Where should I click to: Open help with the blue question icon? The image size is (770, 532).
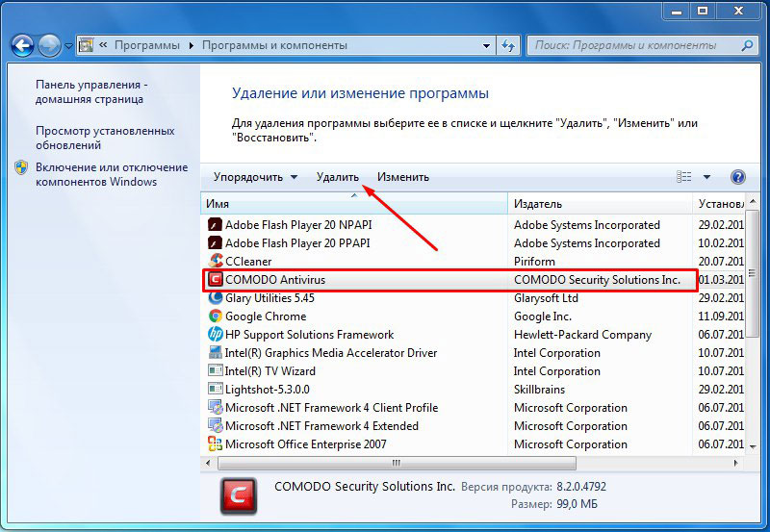[x=738, y=177]
